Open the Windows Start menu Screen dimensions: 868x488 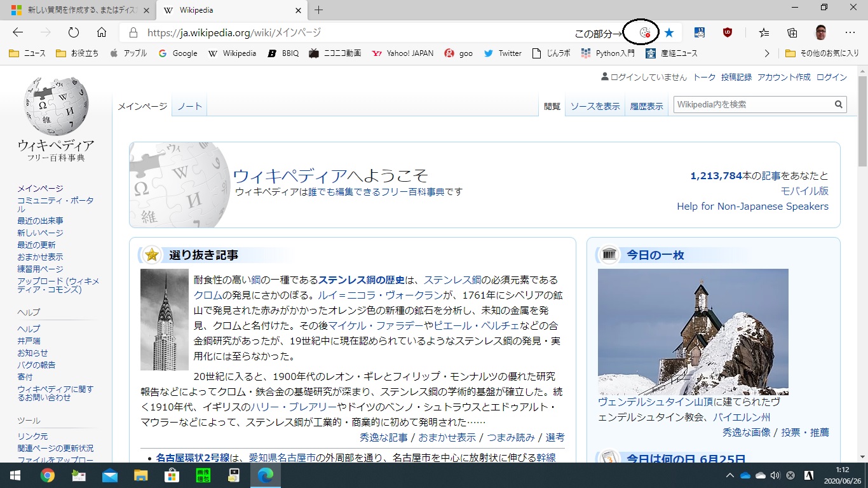pyautogui.click(x=15, y=475)
